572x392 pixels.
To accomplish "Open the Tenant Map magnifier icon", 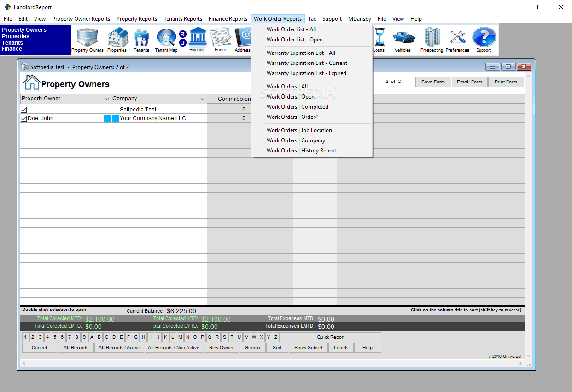I will [166, 40].
